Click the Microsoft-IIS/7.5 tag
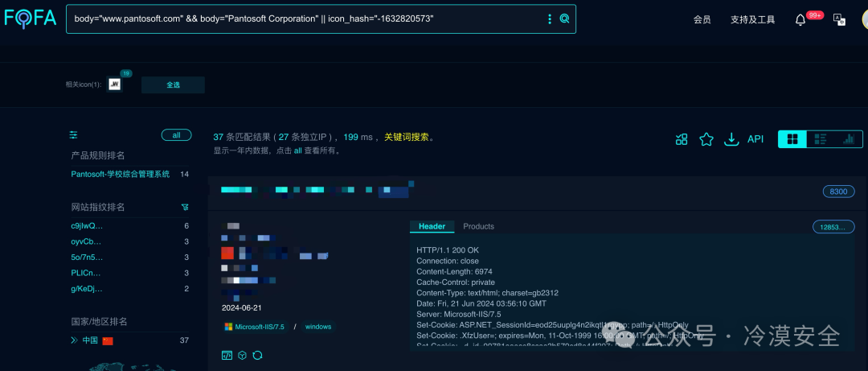Screen dimensions: 868x371 point(254,327)
